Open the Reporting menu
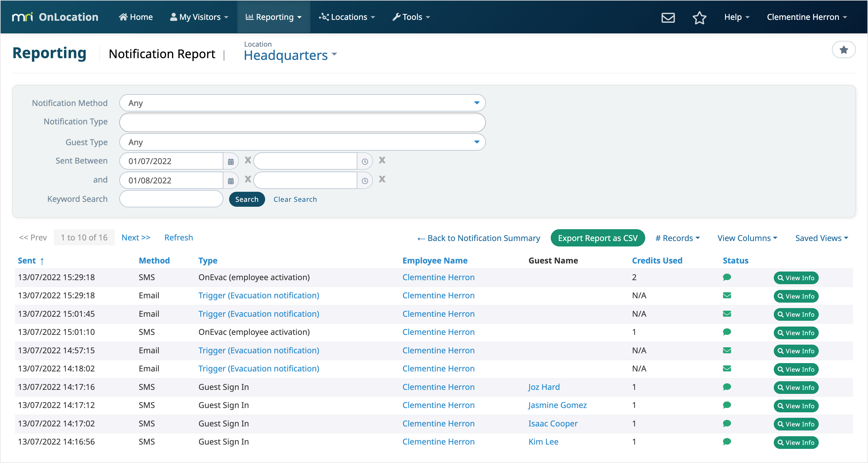868x463 pixels. pyautogui.click(x=273, y=17)
